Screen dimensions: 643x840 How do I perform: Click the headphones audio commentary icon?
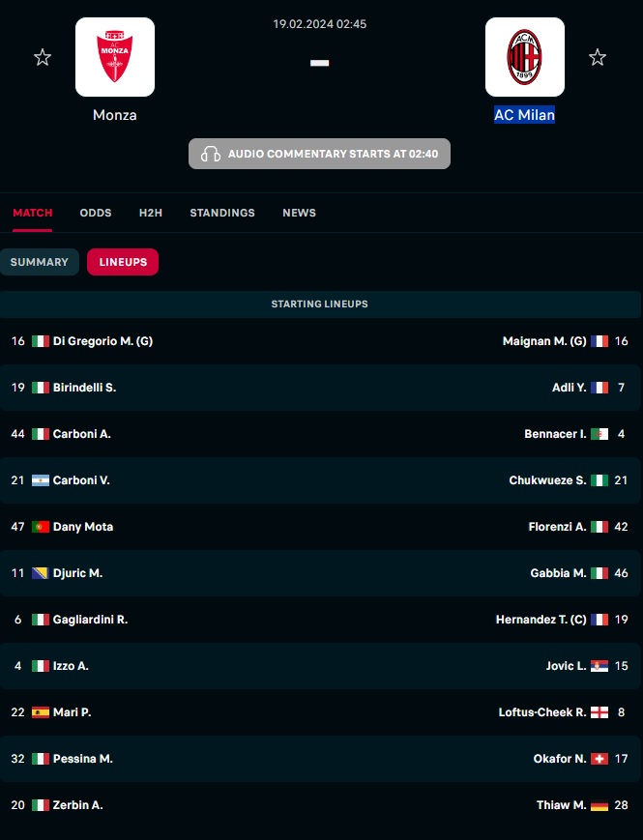pos(210,154)
